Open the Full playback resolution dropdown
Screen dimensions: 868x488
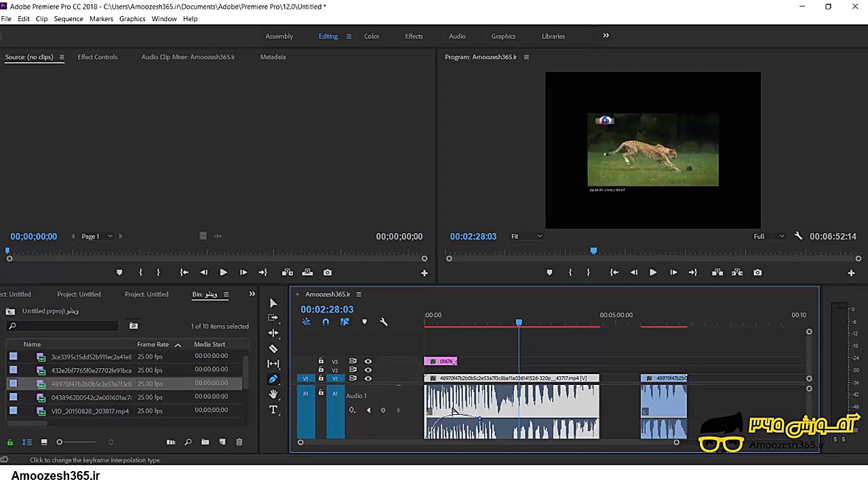pyautogui.click(x=768, y=237)
